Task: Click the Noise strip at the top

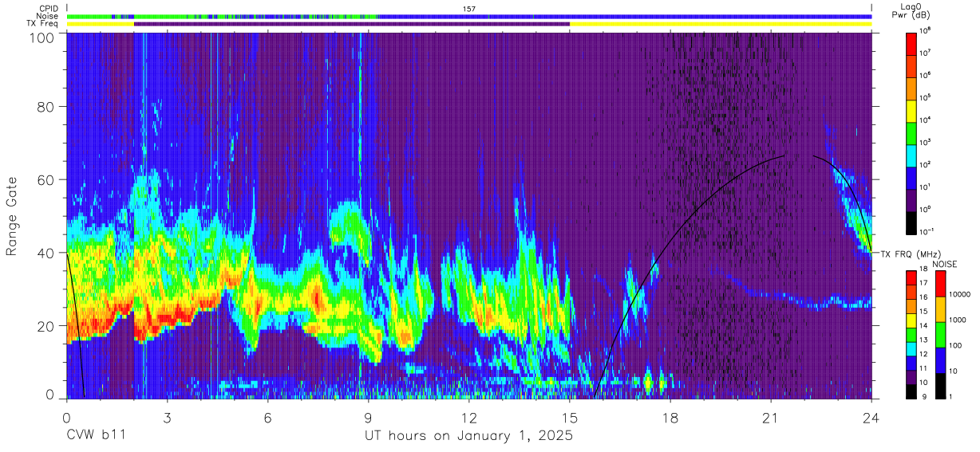Action: [469, 16]
